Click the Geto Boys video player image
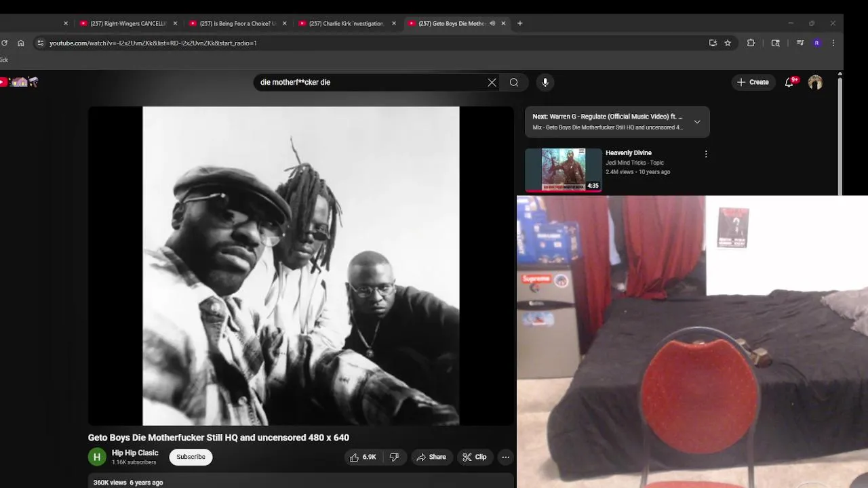The width and height of the screenshot is (868, 488). tap(301, 266)
